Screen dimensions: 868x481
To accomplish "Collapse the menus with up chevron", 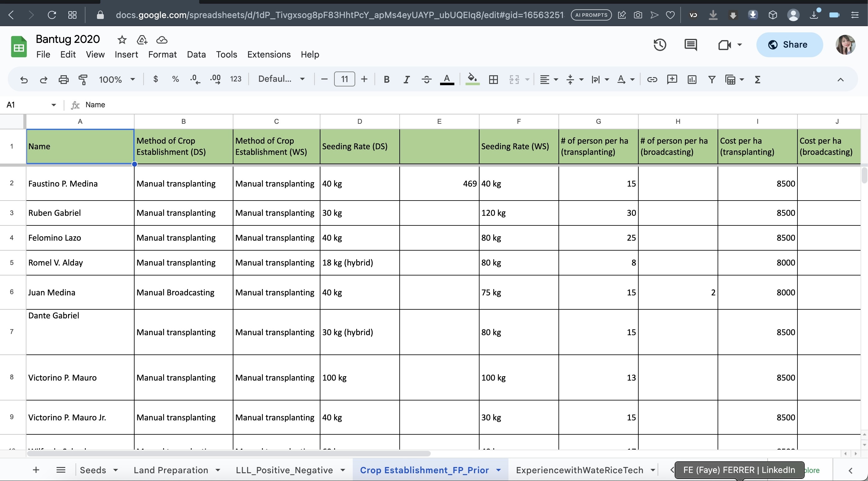I will click(840, 80).
